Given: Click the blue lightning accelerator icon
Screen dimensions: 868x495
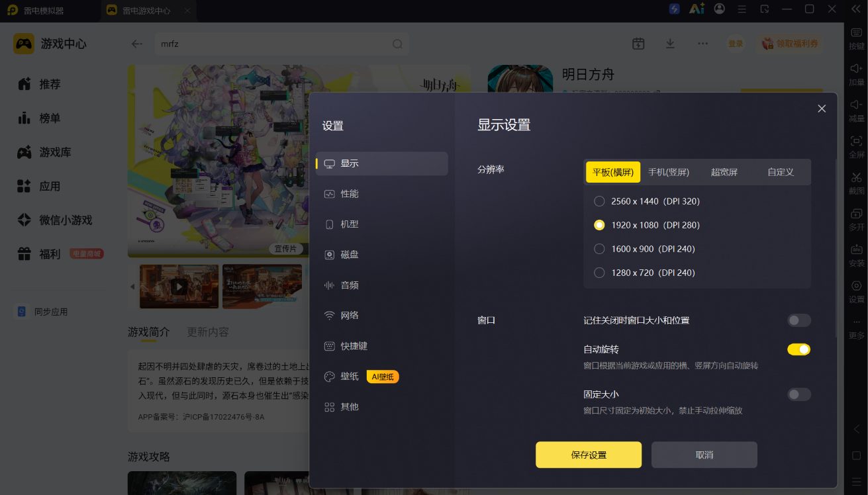Looking at the screenshot, I should click(675, 9).
